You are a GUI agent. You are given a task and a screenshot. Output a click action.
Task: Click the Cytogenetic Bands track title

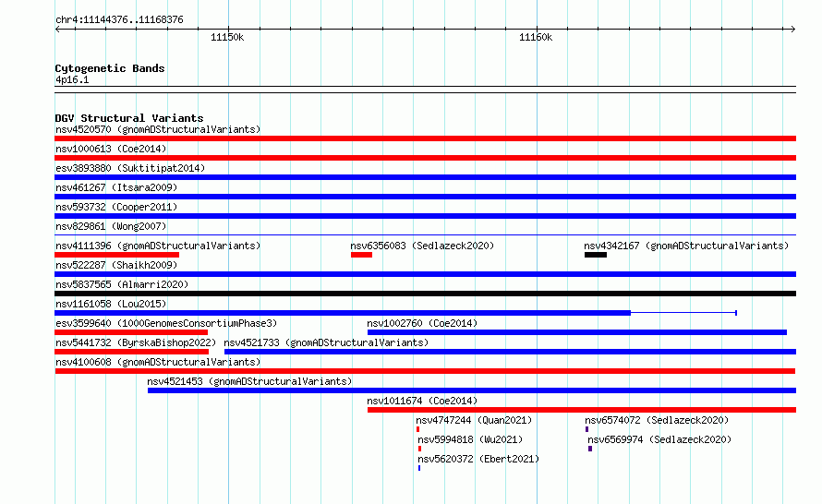coord(110,68)
